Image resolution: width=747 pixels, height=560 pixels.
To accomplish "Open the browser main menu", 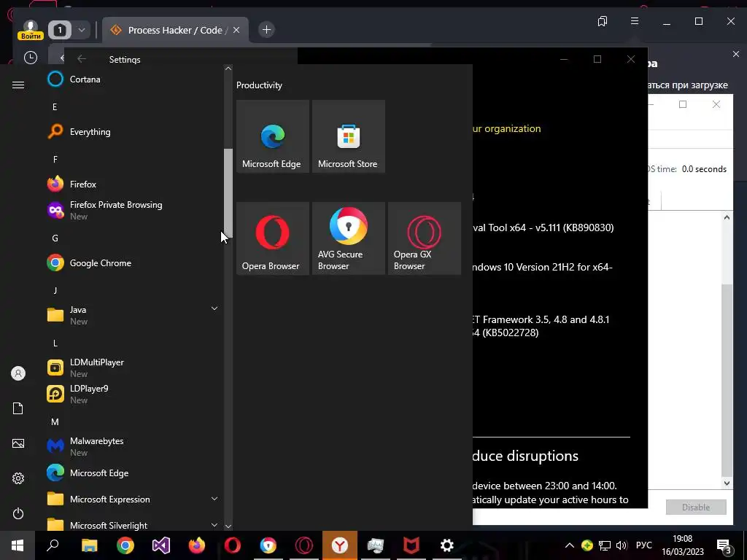I will 635,21.
